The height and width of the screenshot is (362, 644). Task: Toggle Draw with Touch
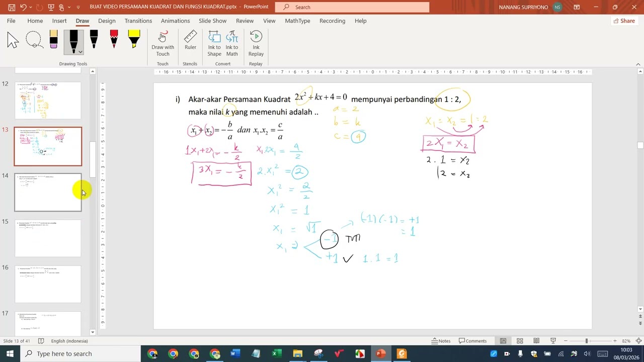(163, 44)
